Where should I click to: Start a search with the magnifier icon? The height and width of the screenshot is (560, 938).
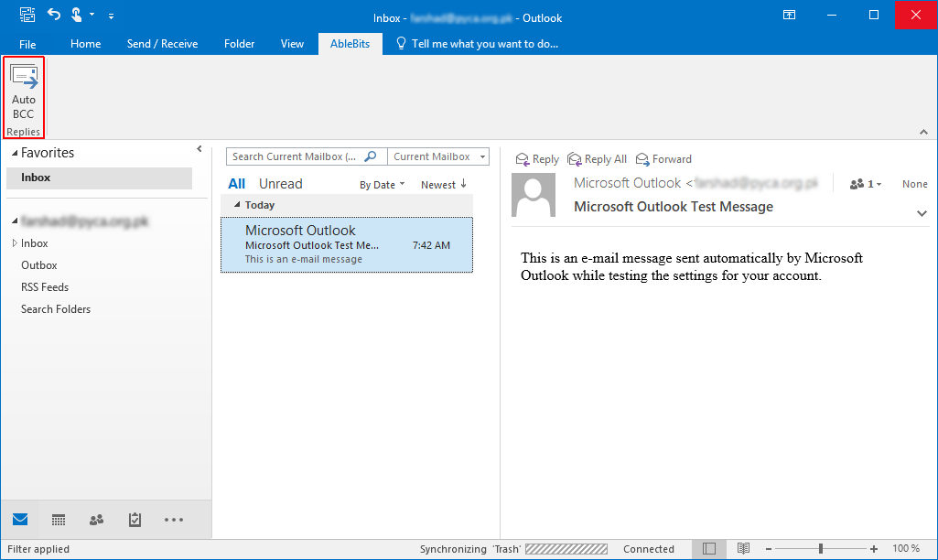pos(371,156)
